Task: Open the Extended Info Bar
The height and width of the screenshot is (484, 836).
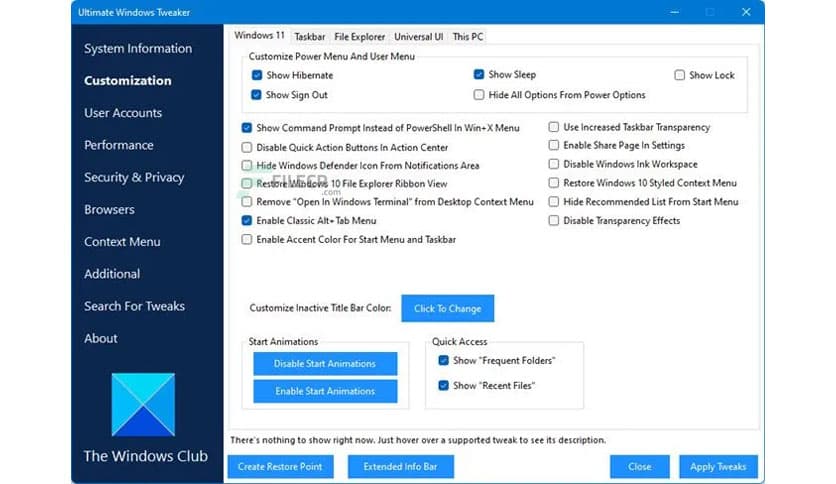Action: point(401,467)
